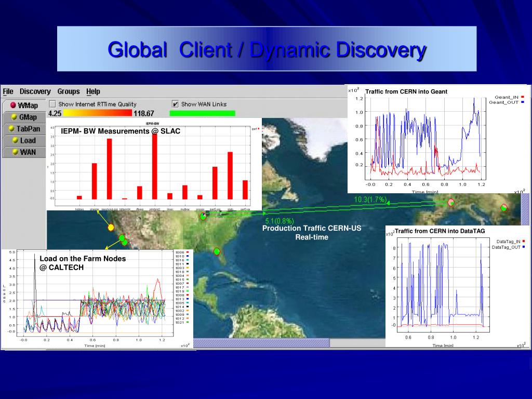
Task: Click the 4.25 minimum RTTime value
Action: click(x=55, y=113)
